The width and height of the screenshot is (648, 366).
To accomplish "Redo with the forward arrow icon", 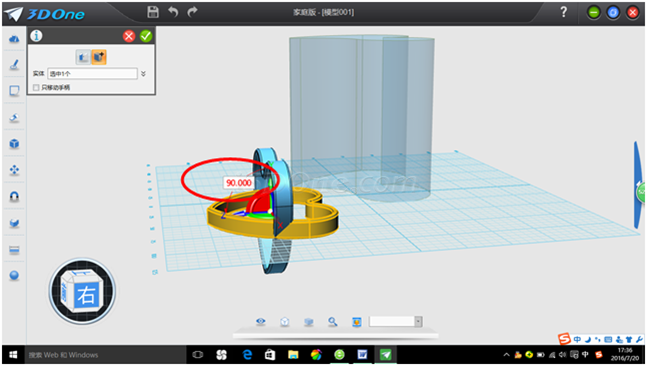I will coord(192,12).
